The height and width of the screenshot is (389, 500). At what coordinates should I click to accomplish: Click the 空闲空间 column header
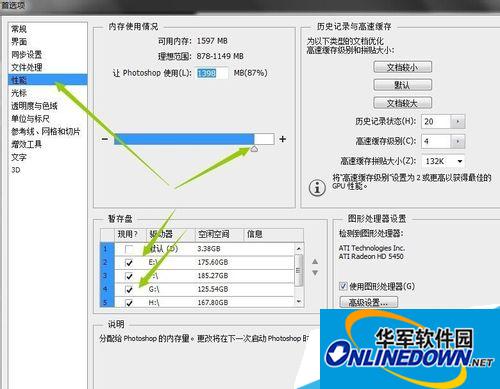[218, 234]
